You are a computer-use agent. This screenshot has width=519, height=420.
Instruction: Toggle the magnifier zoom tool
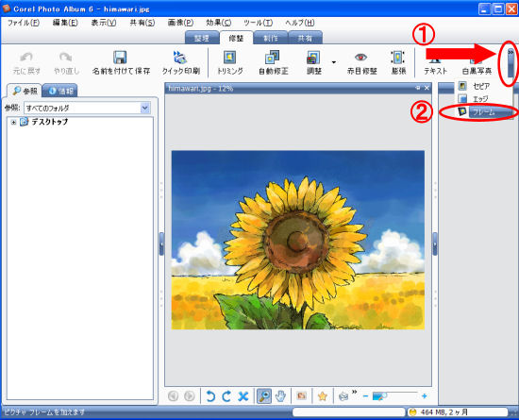[264, 395]
